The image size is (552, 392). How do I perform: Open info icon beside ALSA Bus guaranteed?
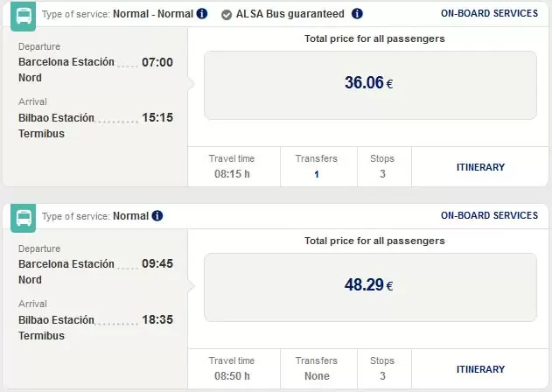point(357,14)
